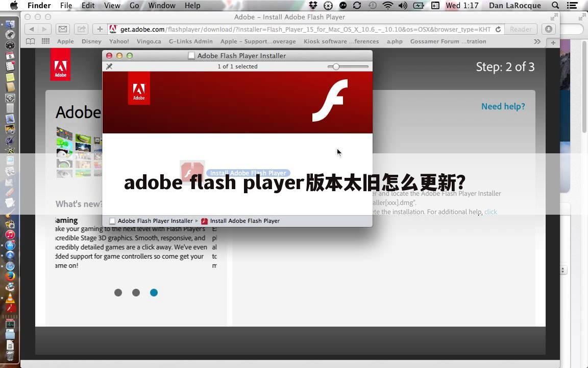The height and width of the screenshot is (368, 588).
Task: Open the Help menu
Action: [192, 6]
